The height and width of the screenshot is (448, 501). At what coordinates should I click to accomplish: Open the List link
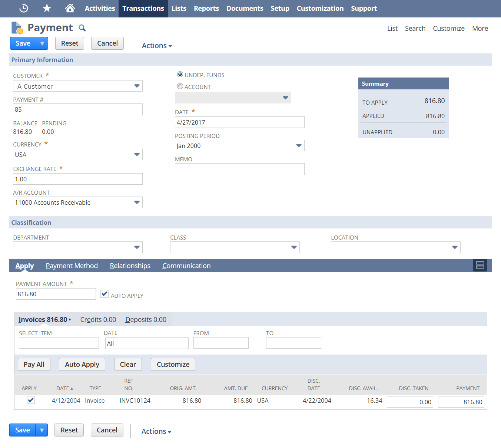[392, 28]
